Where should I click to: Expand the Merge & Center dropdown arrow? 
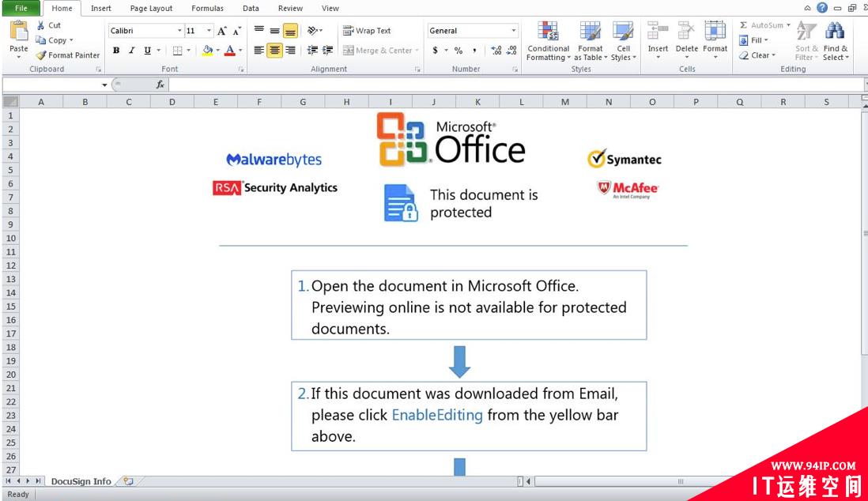tap(417, 51)
